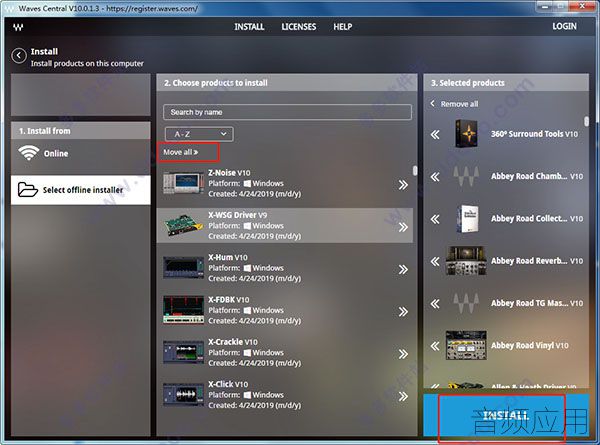This screenshot has width=600, height=445.
Task: Click the Abbey Road TG Mas... V10 label
Action: pos(537,303)
